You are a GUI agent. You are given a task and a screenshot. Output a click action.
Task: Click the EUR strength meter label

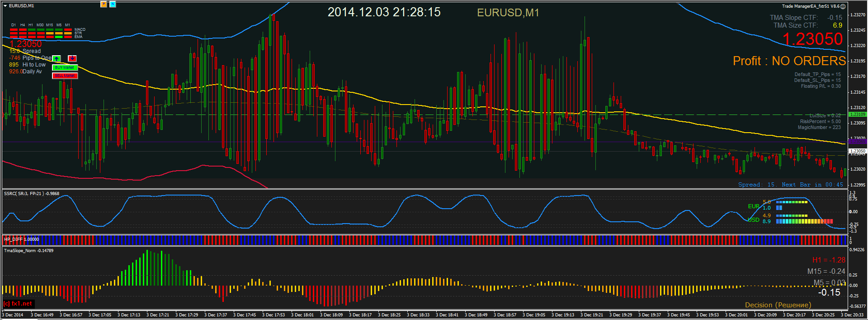coord(754,206)
